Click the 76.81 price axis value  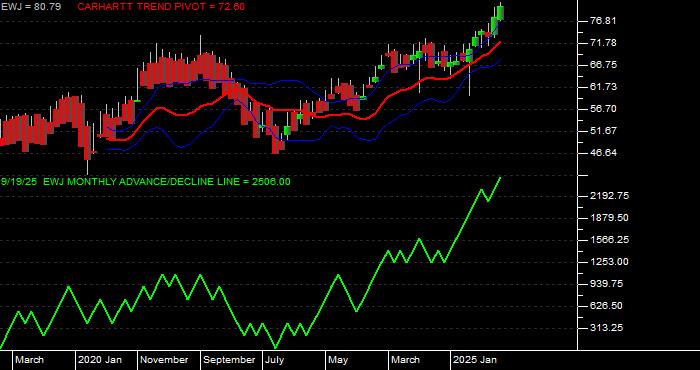click(x=603, y=21)
